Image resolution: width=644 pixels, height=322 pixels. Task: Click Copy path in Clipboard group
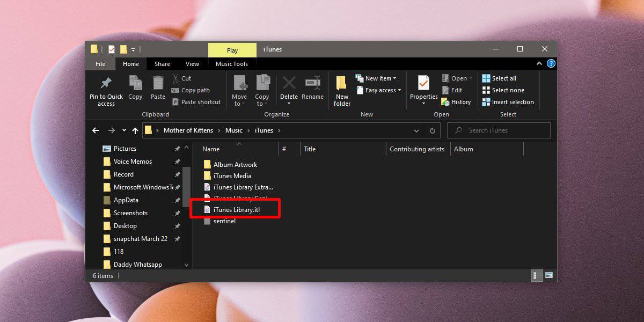pos(191,90)
